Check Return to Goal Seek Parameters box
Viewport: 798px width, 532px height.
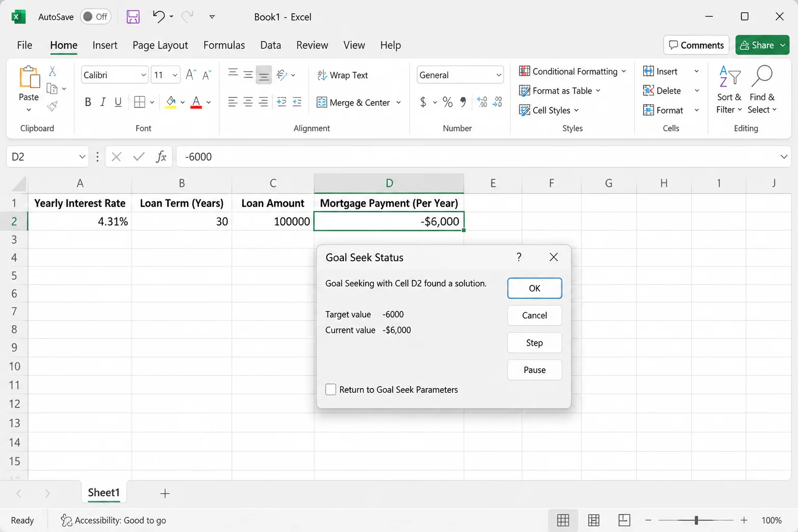point(330,390)
